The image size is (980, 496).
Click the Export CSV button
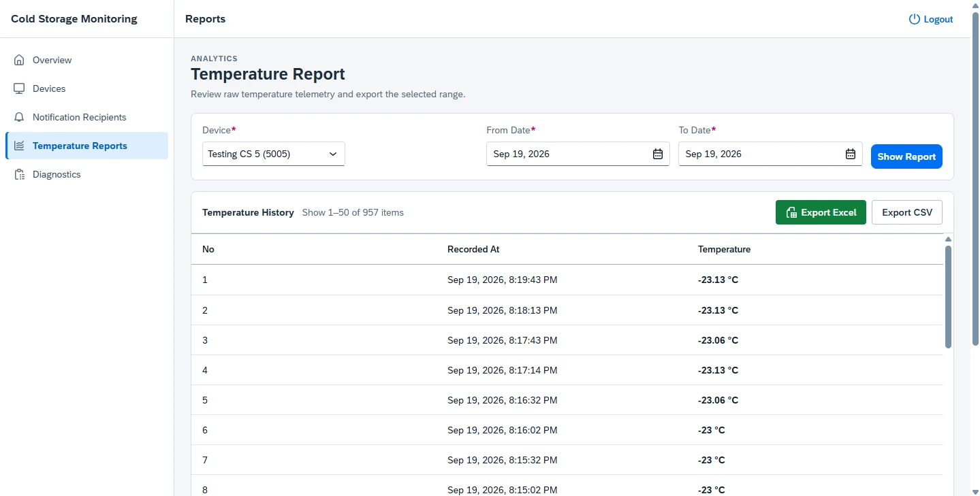point(907,212)
